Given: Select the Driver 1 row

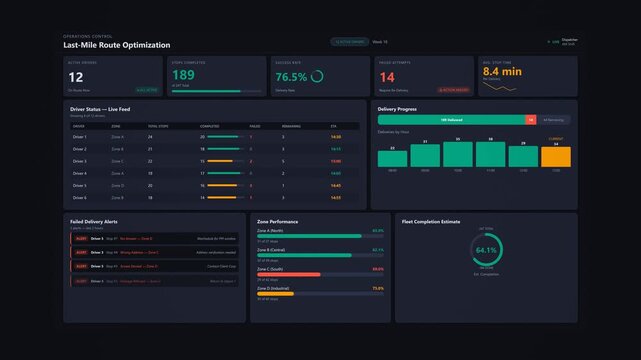Looking at the screenshot, I should tap(215, 137).
